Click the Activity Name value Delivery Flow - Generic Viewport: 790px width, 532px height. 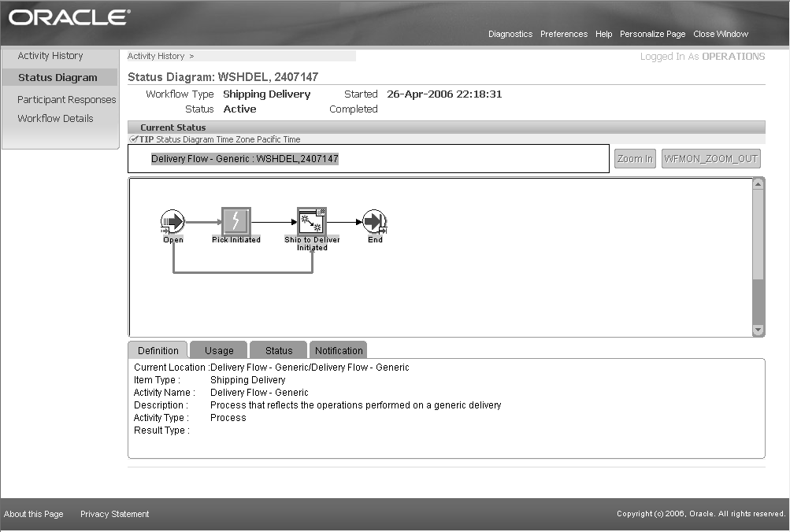[259, 393]
